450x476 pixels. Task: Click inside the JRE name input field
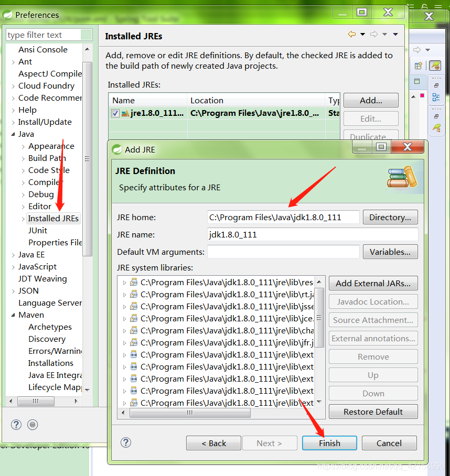point(313,234)
